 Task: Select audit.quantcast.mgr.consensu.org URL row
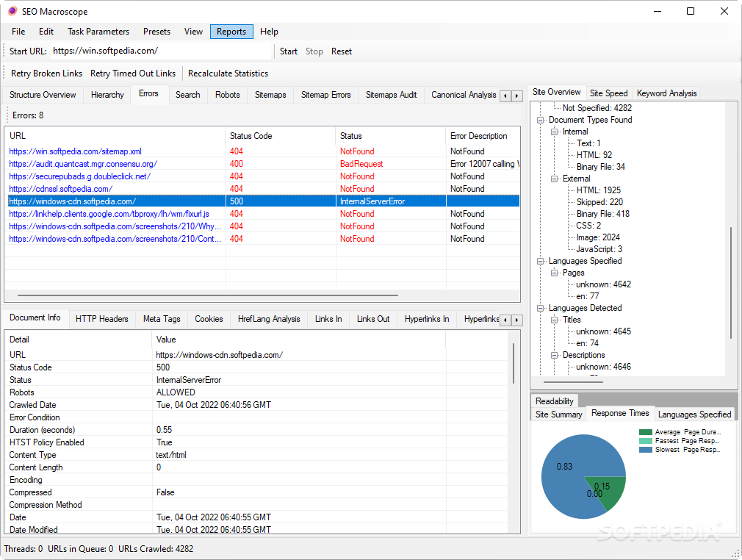click(x=264, y=164)
